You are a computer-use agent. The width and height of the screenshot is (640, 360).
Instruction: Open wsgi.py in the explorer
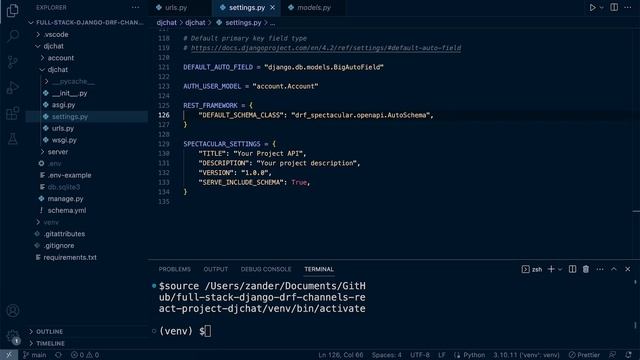pyautogui.click(x=87, y=140)
